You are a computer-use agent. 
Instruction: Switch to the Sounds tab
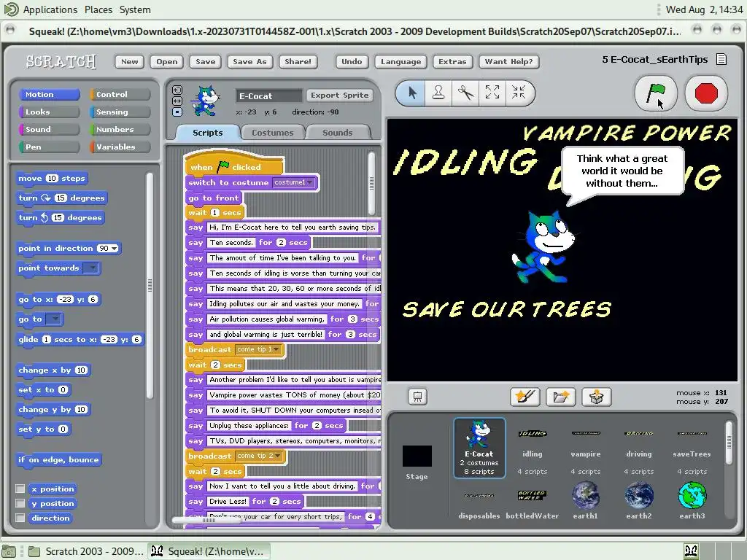(x=338, y=133)
